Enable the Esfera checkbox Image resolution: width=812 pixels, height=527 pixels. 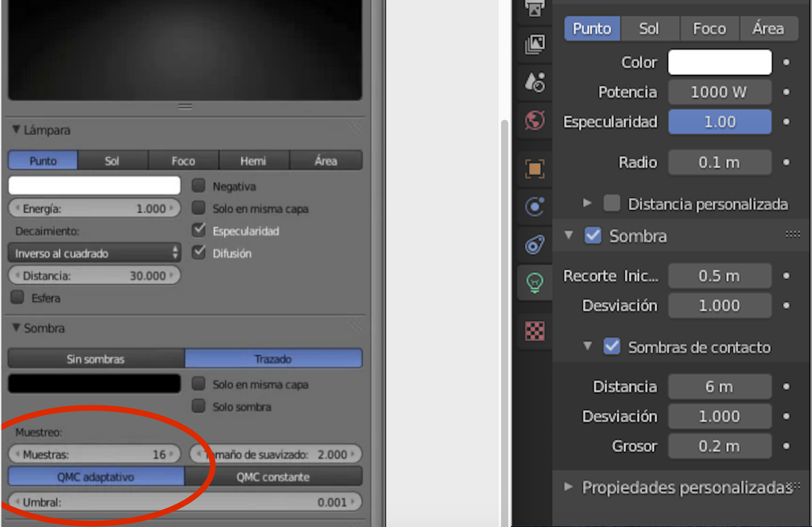click(18, 297)
